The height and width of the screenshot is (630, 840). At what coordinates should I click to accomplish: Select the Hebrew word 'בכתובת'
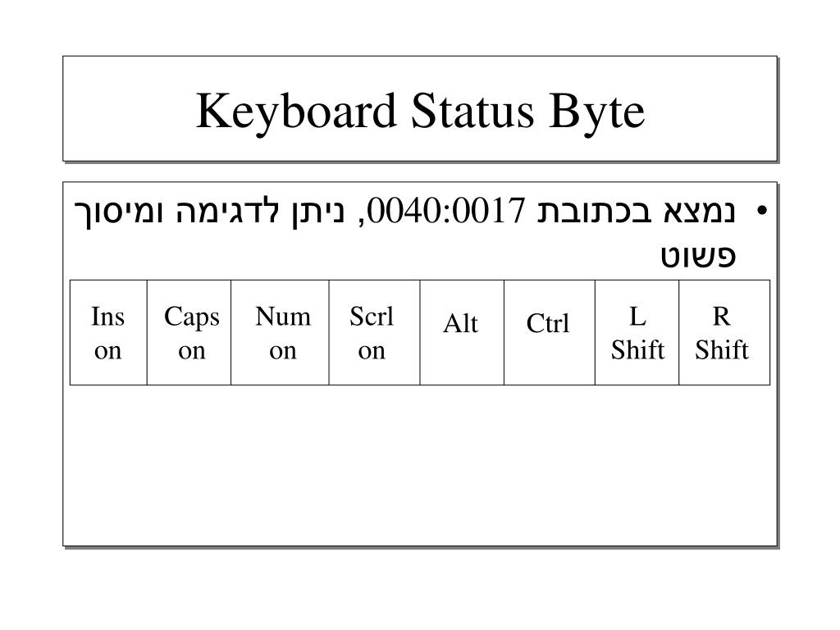595,211
